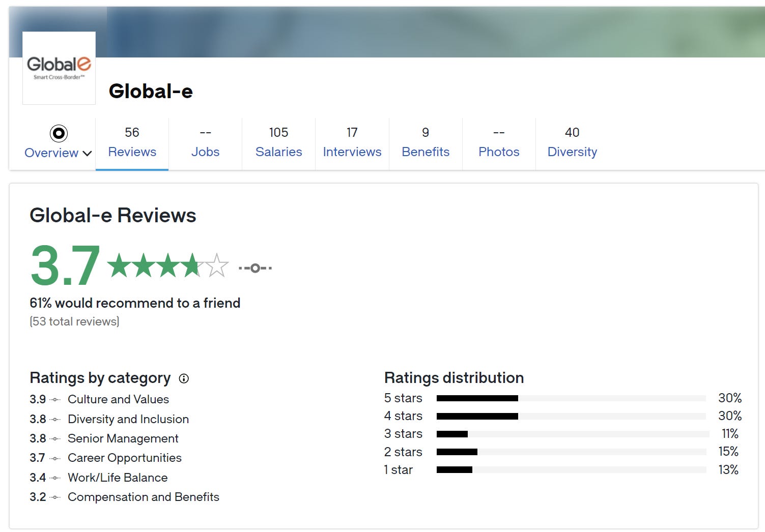Click the '5 stars' label

(403, 398)
